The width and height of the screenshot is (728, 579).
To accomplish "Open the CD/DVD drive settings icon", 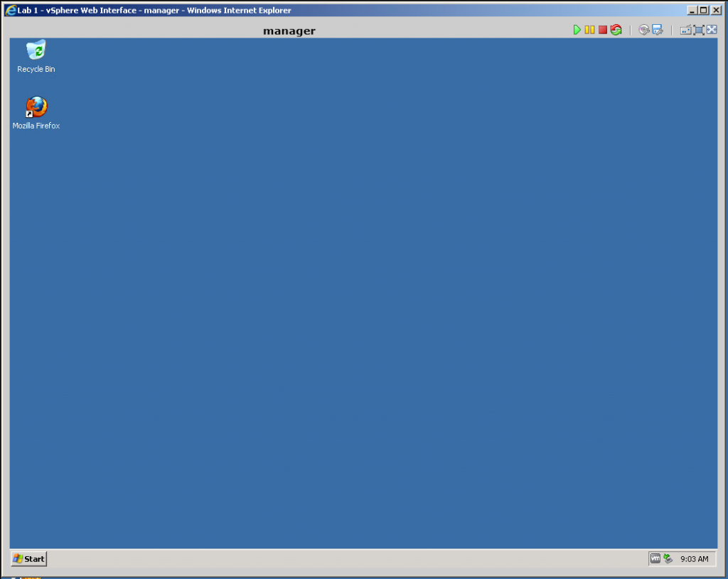I will (644, 30).
